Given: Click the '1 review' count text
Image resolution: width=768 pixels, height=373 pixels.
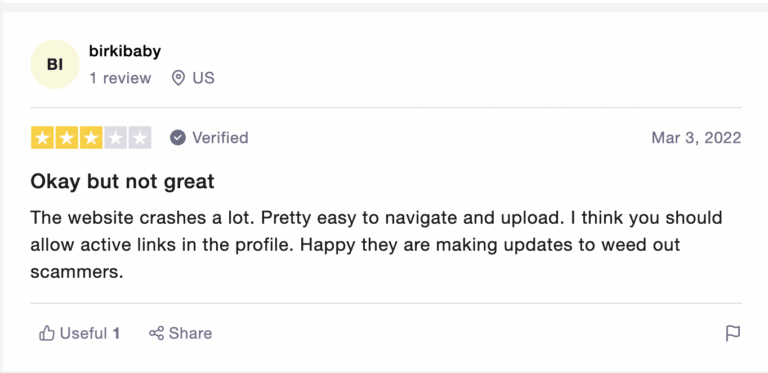Looking at the screenshot, I should coord(120,78).
